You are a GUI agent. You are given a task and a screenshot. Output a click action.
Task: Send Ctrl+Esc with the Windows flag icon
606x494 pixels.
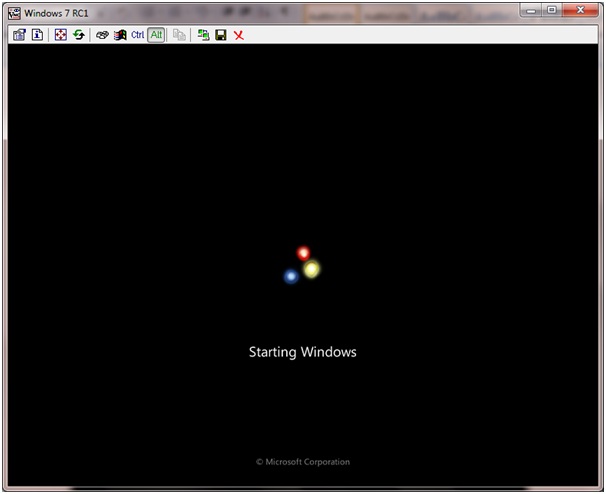[120, 35]
